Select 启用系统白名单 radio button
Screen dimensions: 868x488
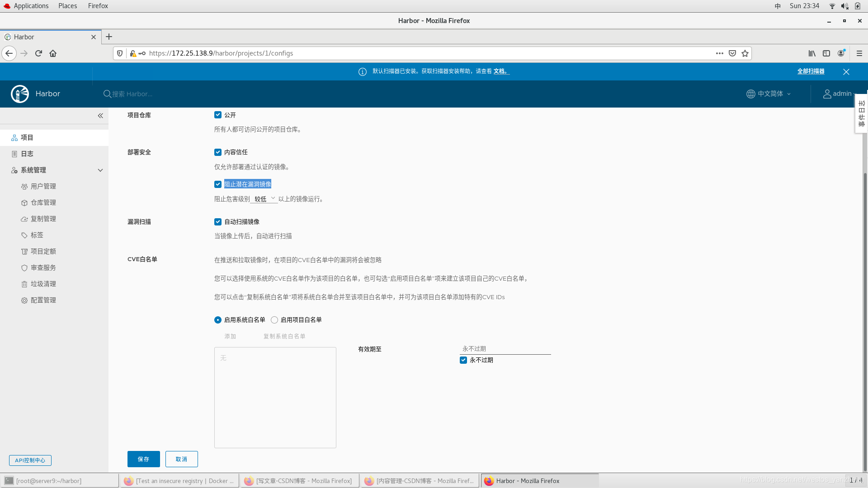pos(218,320)
